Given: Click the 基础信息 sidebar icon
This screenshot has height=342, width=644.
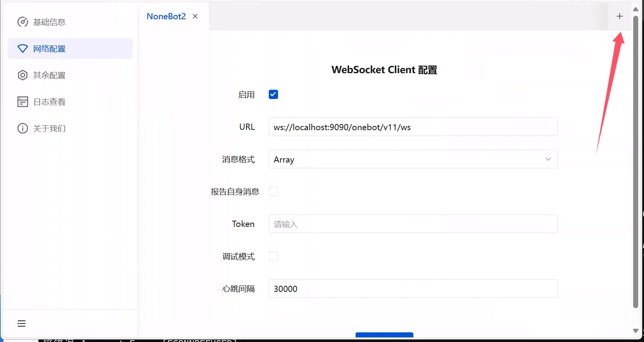Looking at the screenshot, I should (23, 22).
